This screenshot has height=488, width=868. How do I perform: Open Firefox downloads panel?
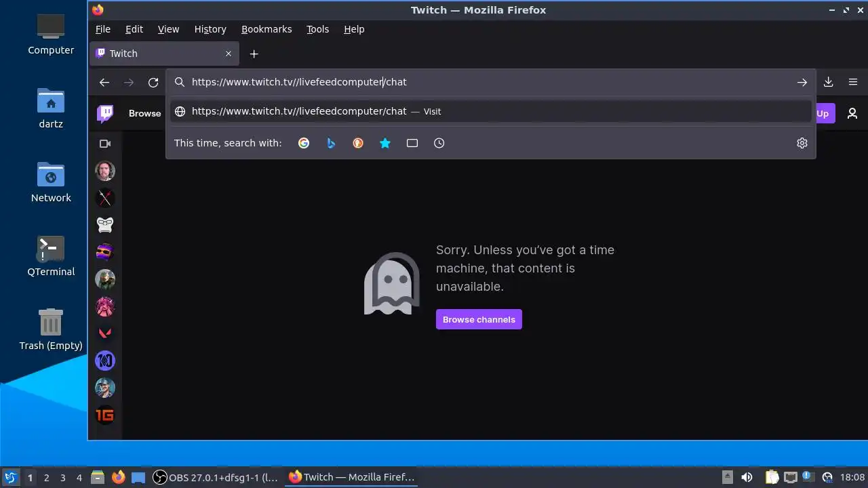pos(829,82)
